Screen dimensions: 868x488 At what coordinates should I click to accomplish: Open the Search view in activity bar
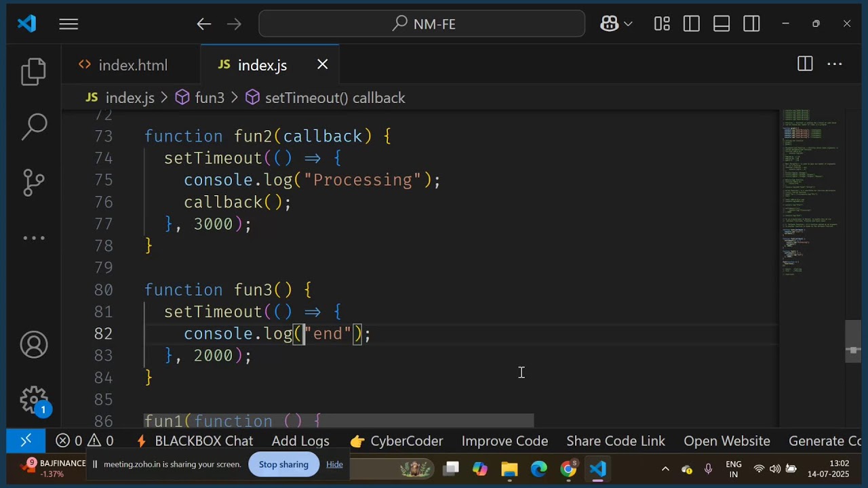click(33, 126)
